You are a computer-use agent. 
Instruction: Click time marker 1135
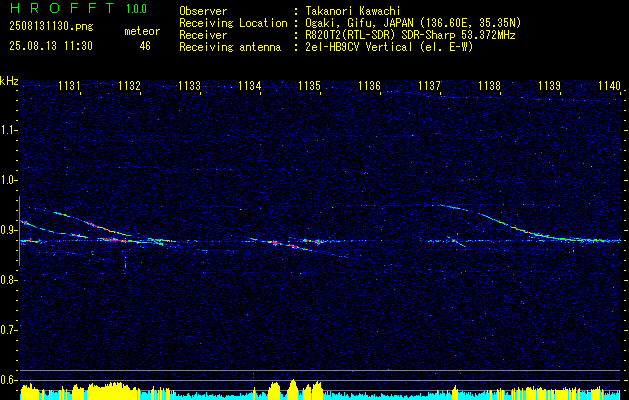click(x=309, y=86)
